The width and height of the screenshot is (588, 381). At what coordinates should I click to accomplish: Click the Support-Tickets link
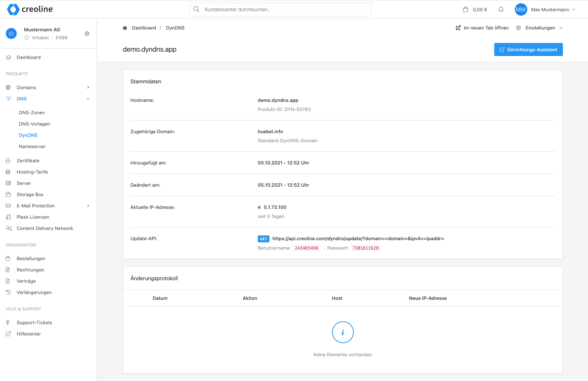tap(34, 323)
